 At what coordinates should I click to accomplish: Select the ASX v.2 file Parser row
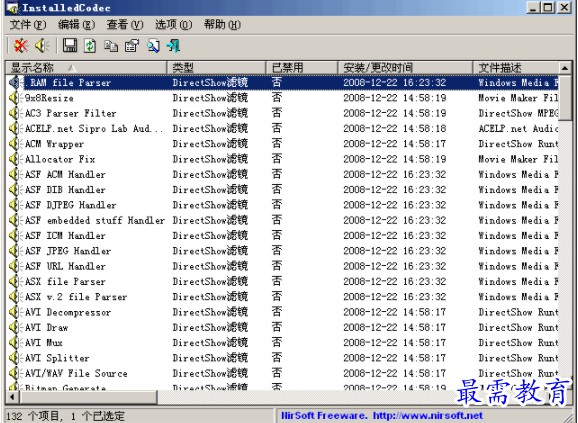(282, 297)
